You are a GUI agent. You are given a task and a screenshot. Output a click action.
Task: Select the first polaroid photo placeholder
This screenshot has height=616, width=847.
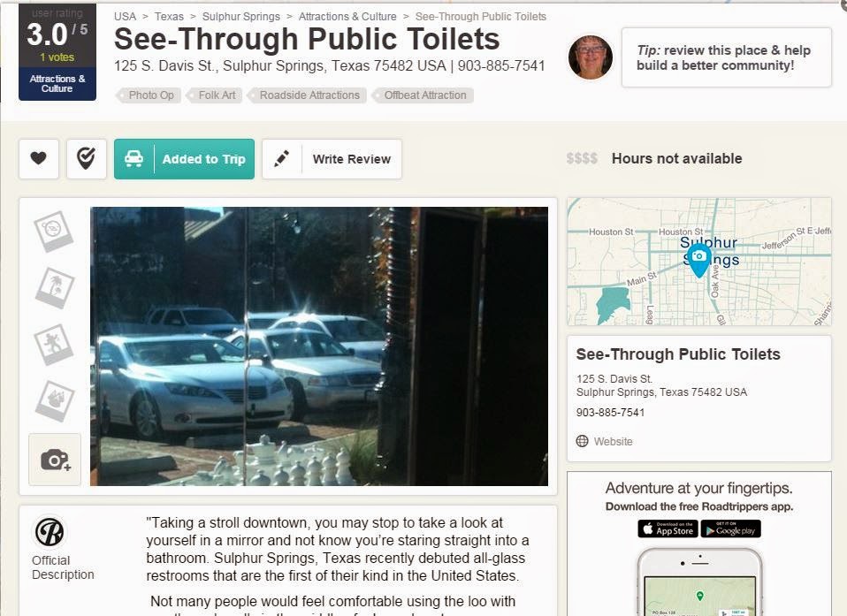tap(54, 231)
